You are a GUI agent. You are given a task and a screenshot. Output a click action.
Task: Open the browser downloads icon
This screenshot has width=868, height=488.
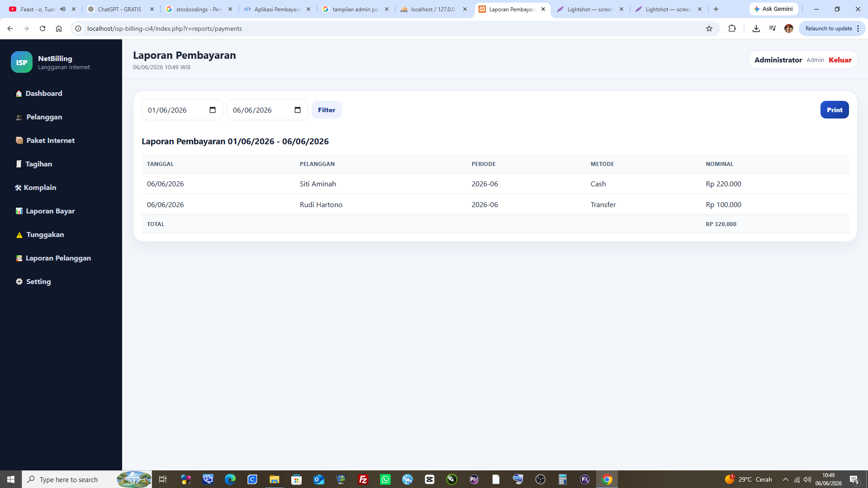(x=756, y=28)
